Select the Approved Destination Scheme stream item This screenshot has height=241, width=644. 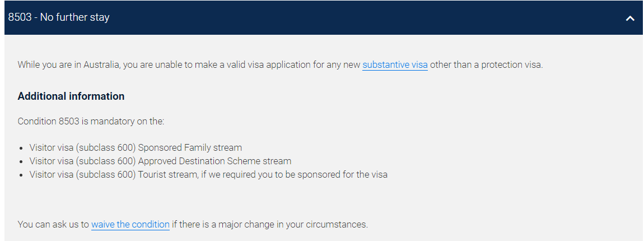[160, 161]
